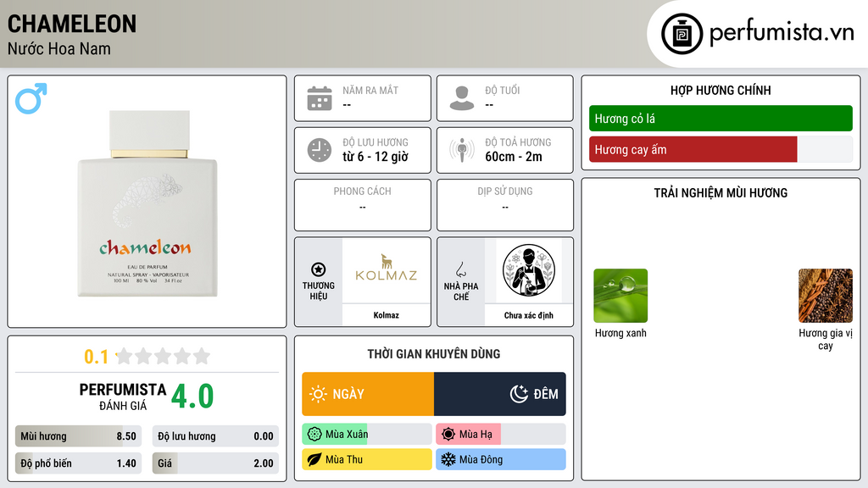Click the Mùa Đông season bar
Viewport: 868px width, 488px height.
pos(501,459)
